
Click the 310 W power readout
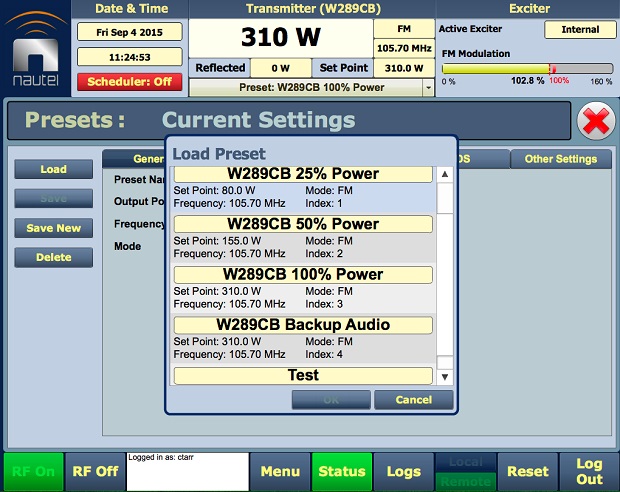[281, 38]
